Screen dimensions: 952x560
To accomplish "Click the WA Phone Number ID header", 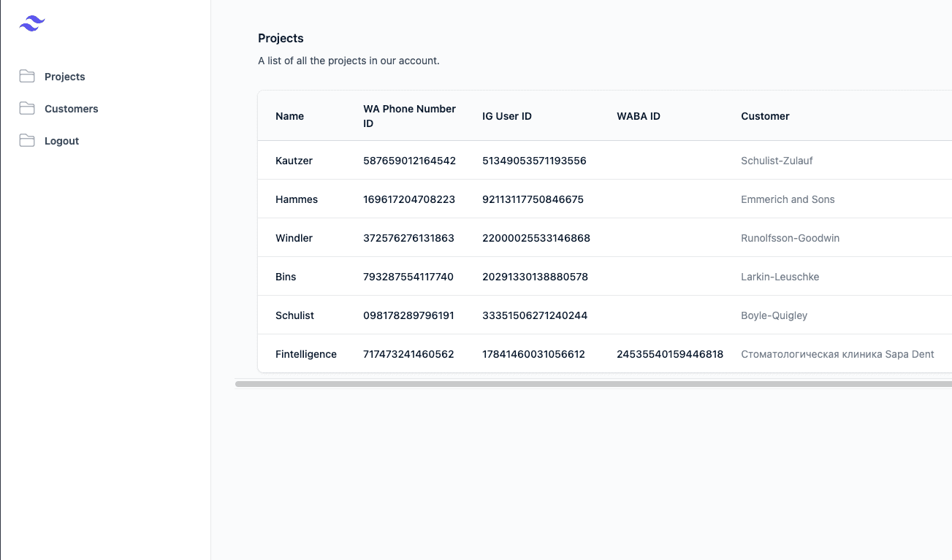I will tap(409, 116).
